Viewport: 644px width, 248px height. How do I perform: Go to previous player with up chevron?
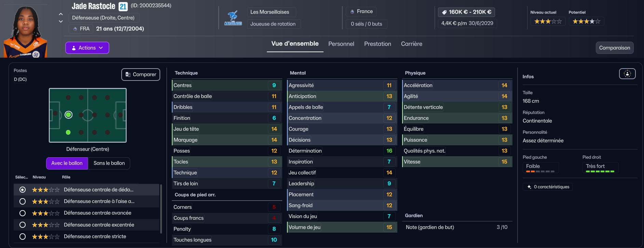tap(61, 14)
